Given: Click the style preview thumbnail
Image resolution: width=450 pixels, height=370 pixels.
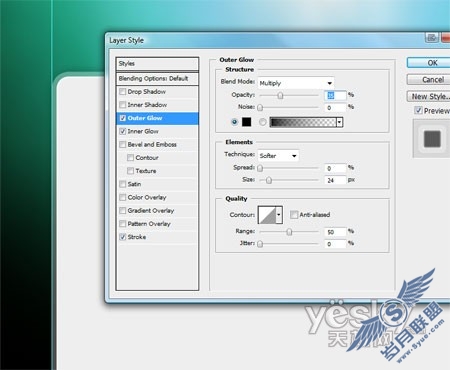Looking at the screenshot, I should [x=432, y=139].
